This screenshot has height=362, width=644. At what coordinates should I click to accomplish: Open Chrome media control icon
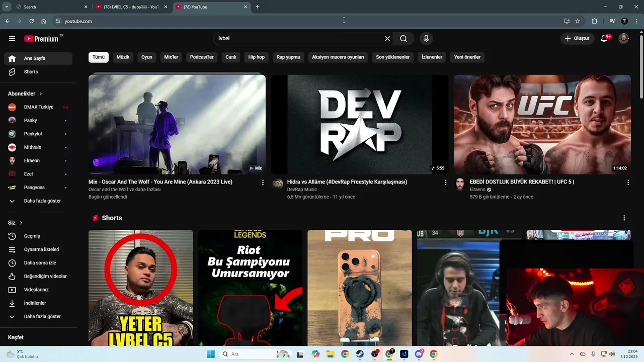(612, 21)
